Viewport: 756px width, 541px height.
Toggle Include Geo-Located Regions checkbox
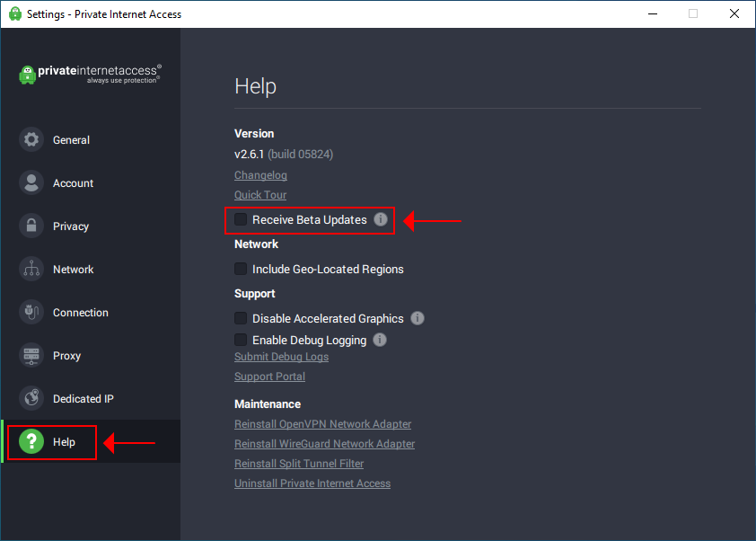pyautogui.click(x=241, y=269)
